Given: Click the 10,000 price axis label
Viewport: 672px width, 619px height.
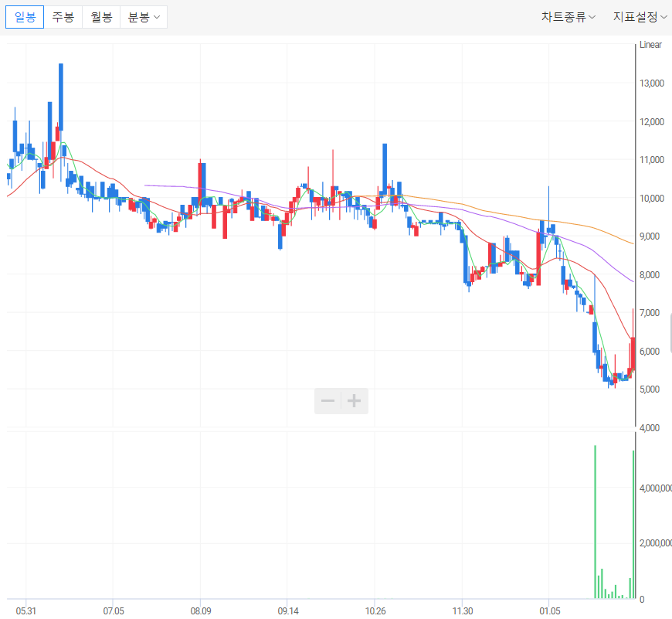Looking at the screenshot, I should click(x=652, y=198).
